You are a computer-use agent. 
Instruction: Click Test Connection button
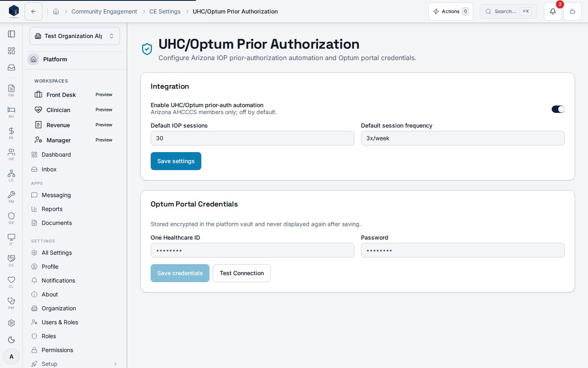(242, 273)
